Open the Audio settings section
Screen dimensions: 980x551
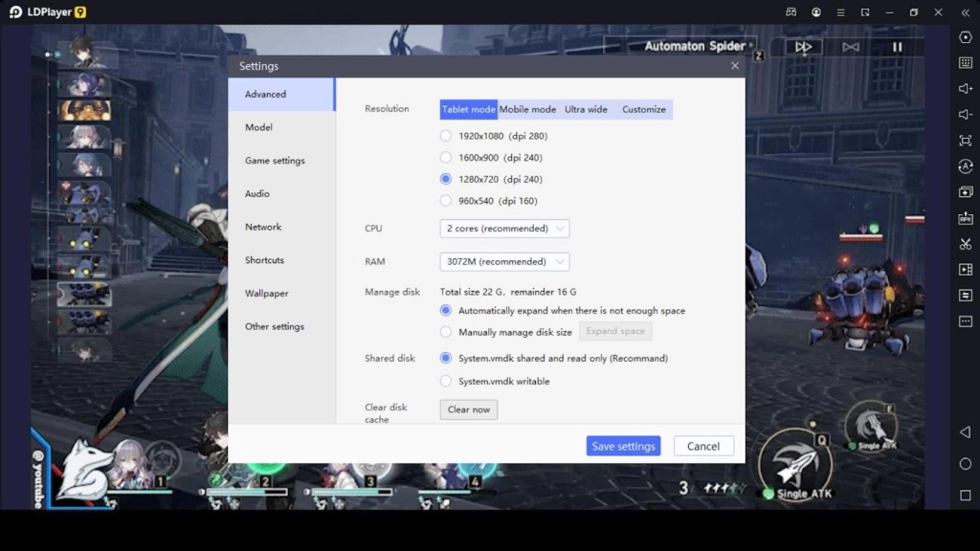click(x=281, y=193)
